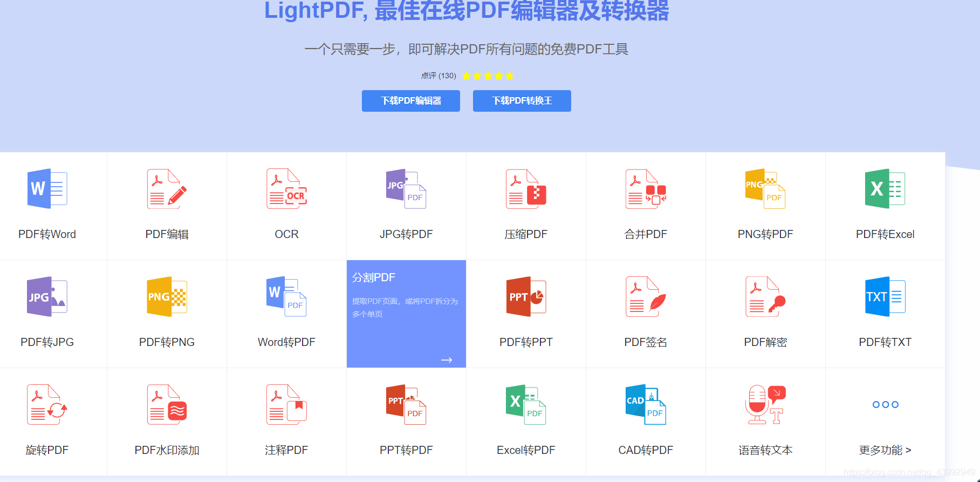Click the 点评 (130) review text

pyautogui.click(x=438, y=76)
